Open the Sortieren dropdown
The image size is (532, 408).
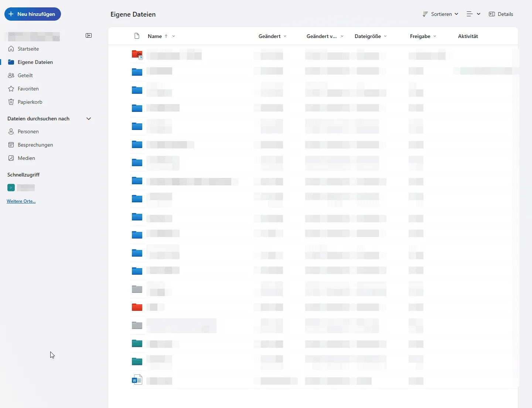click(x=440, y=14)
